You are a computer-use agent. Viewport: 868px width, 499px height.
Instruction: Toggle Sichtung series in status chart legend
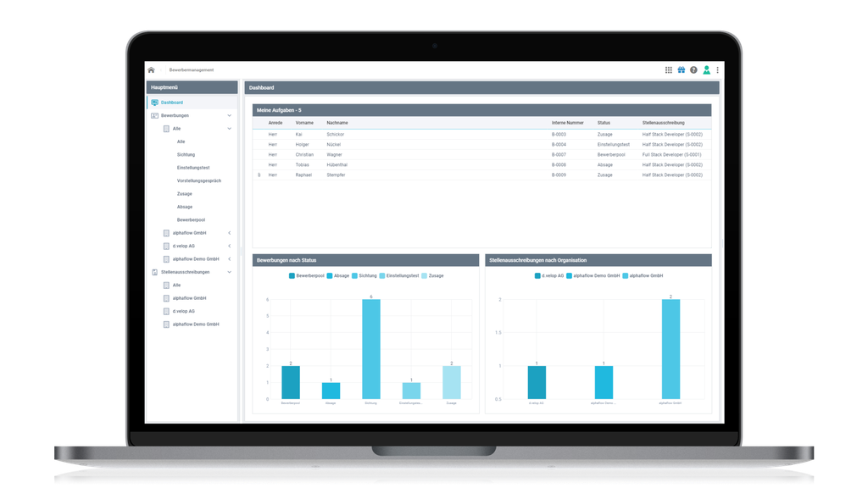point(364,275)
